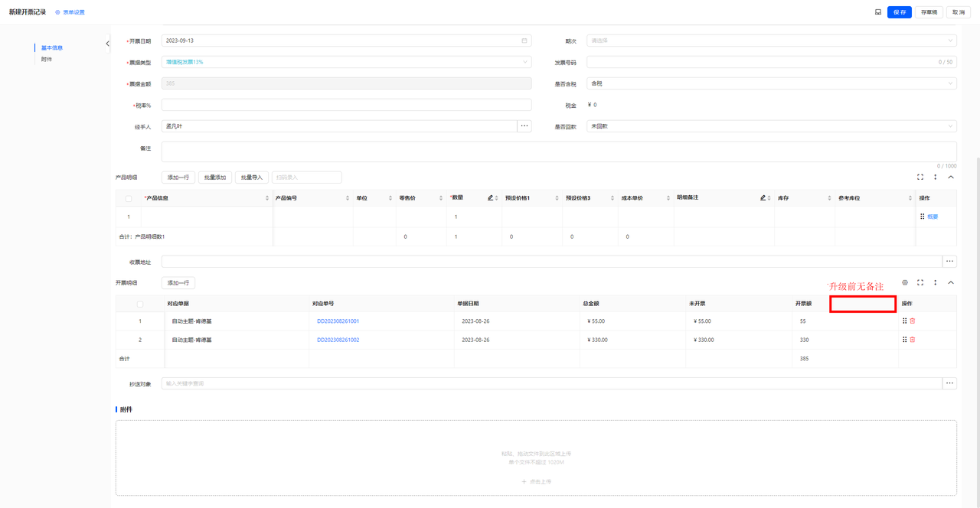Collapse the 产品明细 section chevron
The image size is (980, 508).
[951, 177]
